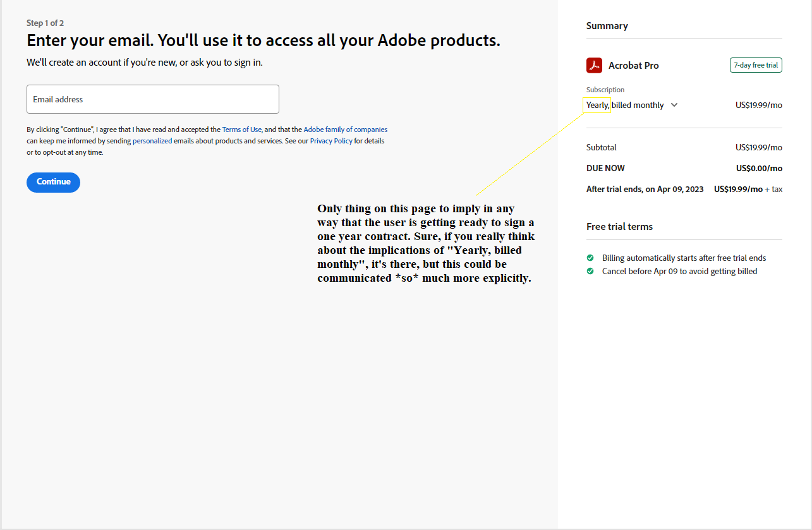Click the green checkmark beside cancel terms
Image resolution: width=812 pixels, height=530 pixels.
[x=590, y=271]
